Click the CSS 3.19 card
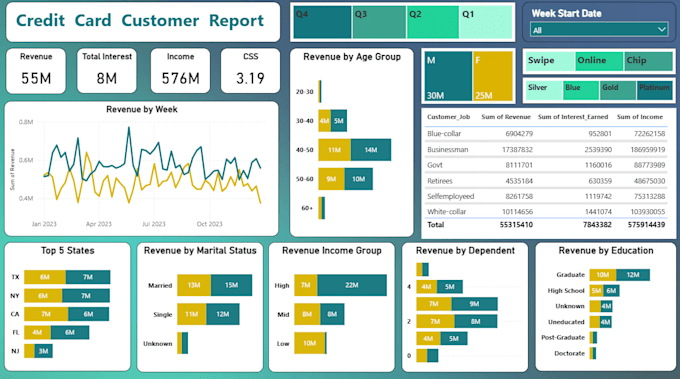680x379 pixels. [x=250, y=71]
